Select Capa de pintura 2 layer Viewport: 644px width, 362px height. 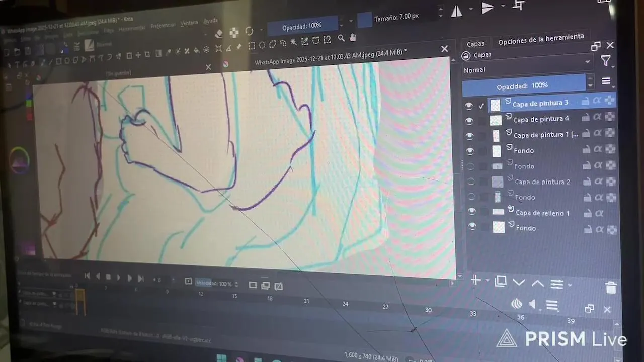(x=542, y=182)
